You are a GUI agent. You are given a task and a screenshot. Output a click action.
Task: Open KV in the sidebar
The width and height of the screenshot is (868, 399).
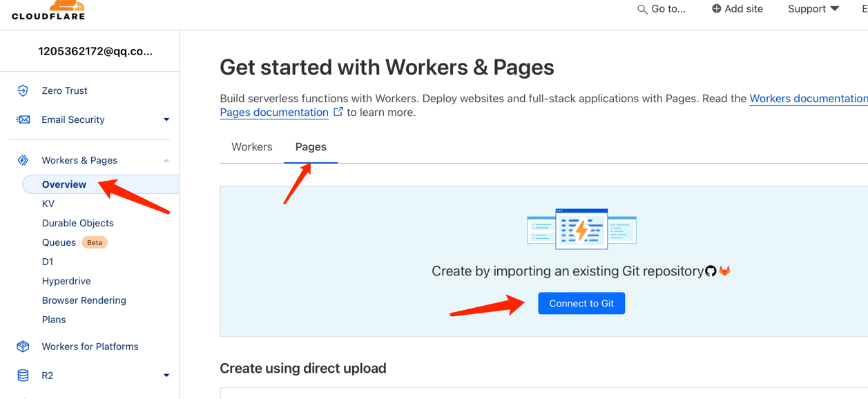click(x=48, y=204)
